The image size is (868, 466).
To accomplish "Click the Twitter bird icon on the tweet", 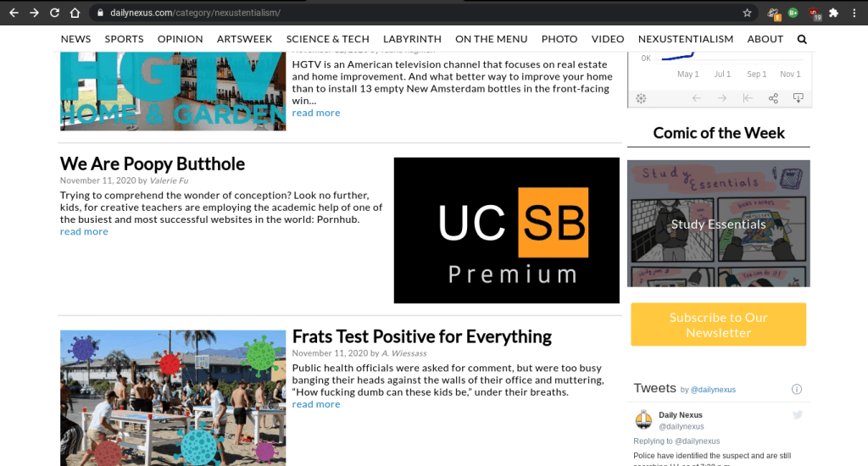I will coord(797,414).
